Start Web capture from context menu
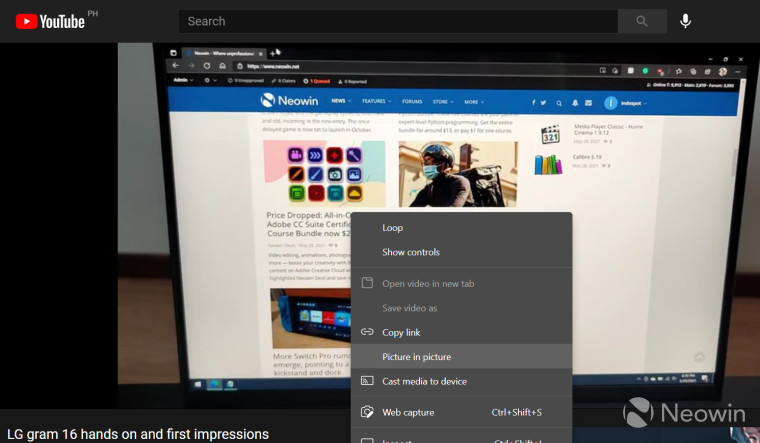The image size is (760, 443). 461,412
